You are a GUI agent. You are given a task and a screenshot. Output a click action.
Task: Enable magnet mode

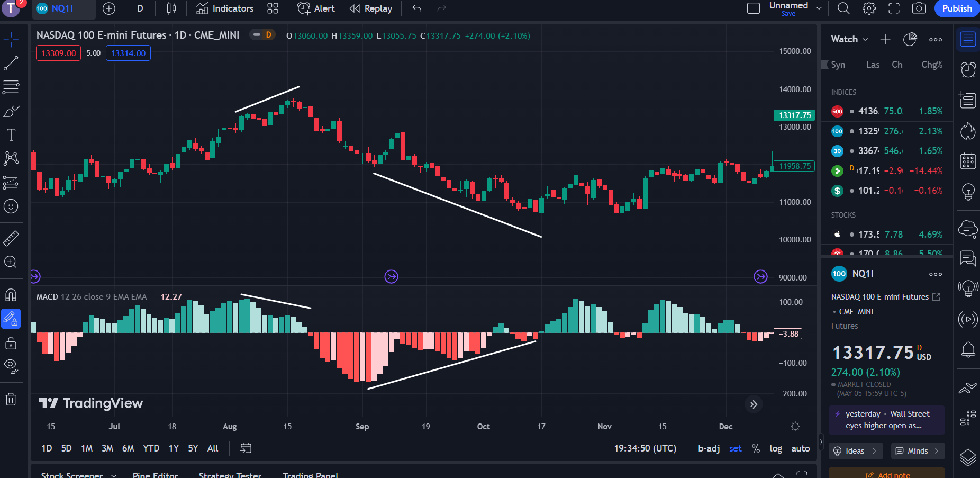pos(11,295)
